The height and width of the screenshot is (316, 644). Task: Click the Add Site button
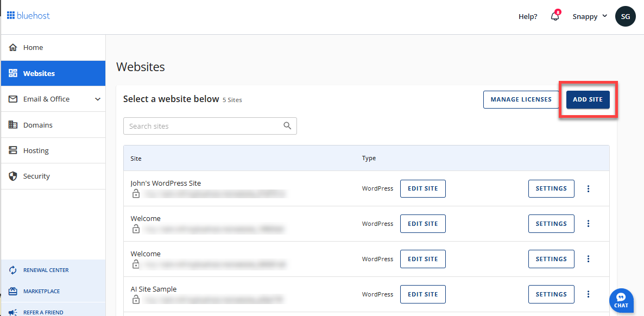588,100
